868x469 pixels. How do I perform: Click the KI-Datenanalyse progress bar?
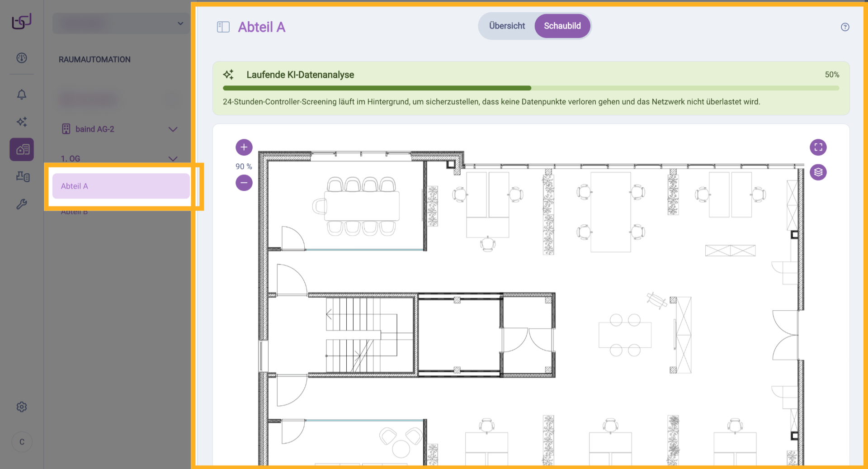(x=531, y=88)
